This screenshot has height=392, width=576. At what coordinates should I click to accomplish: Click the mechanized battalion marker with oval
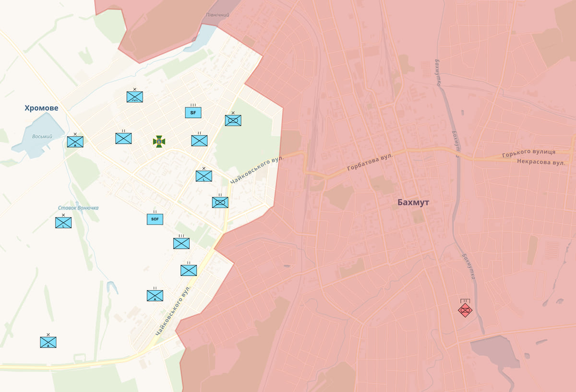click(220, 202)
